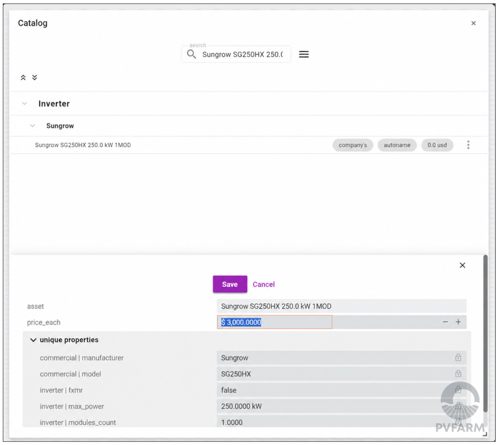
Task: Decrease price_each with minus button
Action: coord(445,322)
